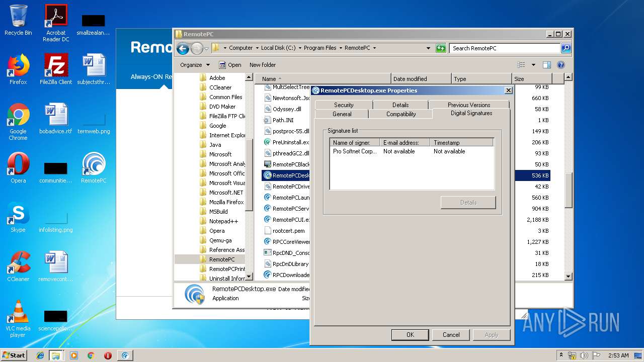This screenshot has height=362, width=644.
Task: Click Cancel in Properties dialog
Action: 451,335
